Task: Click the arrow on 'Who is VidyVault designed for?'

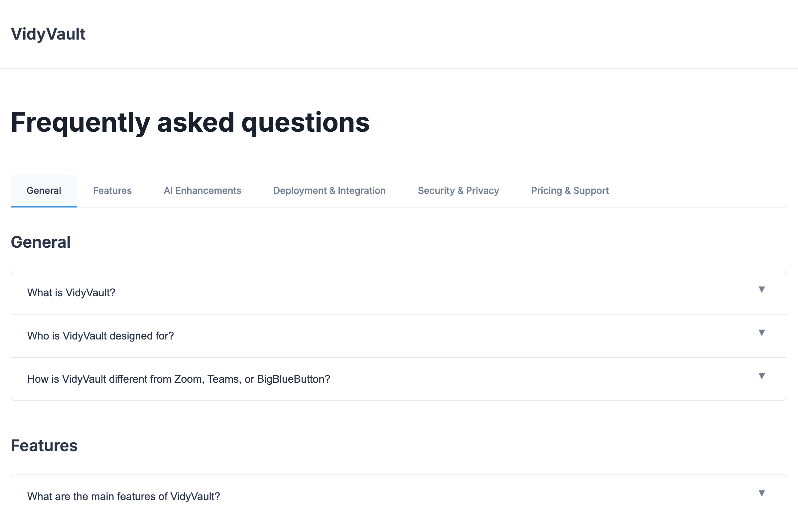Action: 762,333
